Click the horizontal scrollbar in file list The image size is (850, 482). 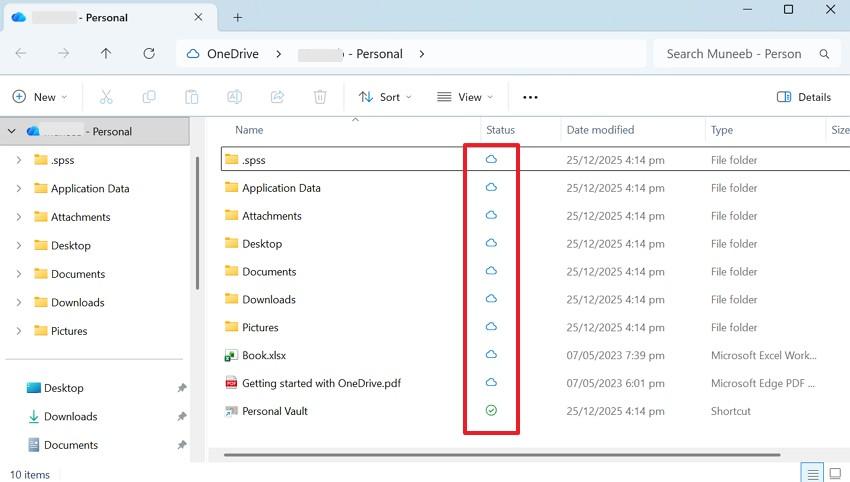(x=501, y=455)
